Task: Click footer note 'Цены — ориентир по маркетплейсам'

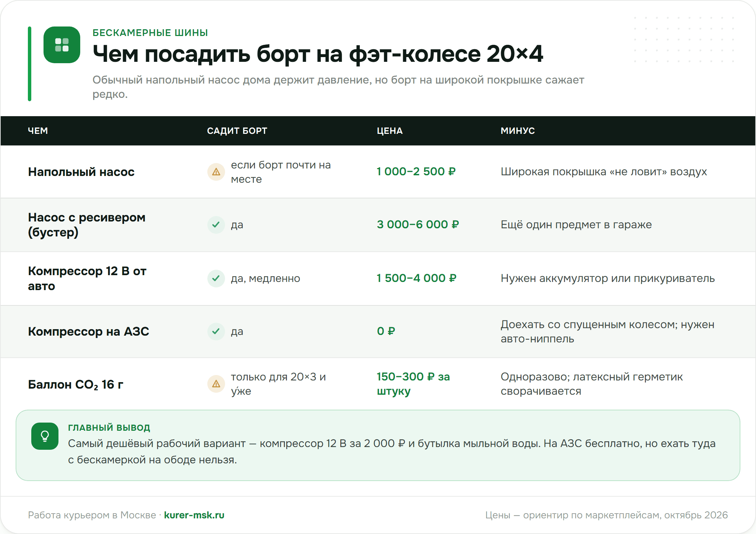Action: coord(606,515)
